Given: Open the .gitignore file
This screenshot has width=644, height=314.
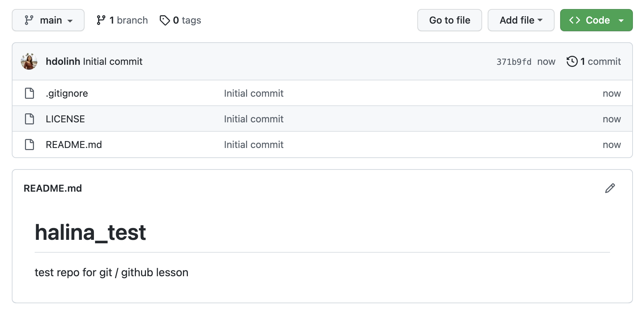Looking at the screenshot, I should point(67,93).
